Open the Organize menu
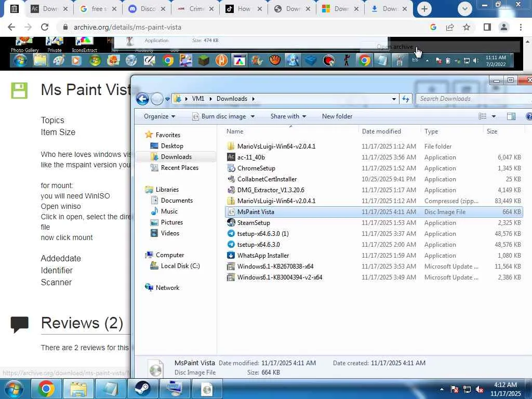The height and width of the screenshot is (399, 532). click(159, 116)
